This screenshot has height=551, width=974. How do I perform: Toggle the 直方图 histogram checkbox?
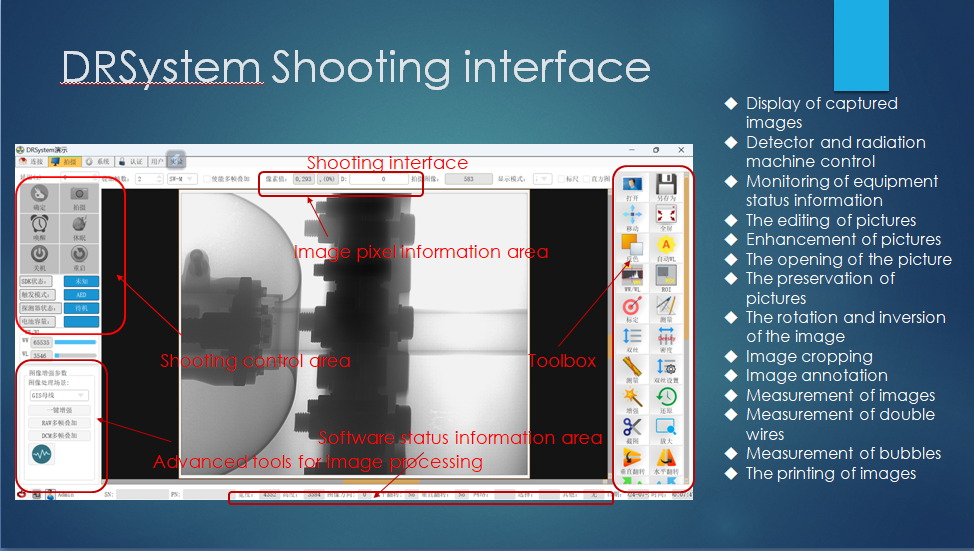[x=586, y=179]
